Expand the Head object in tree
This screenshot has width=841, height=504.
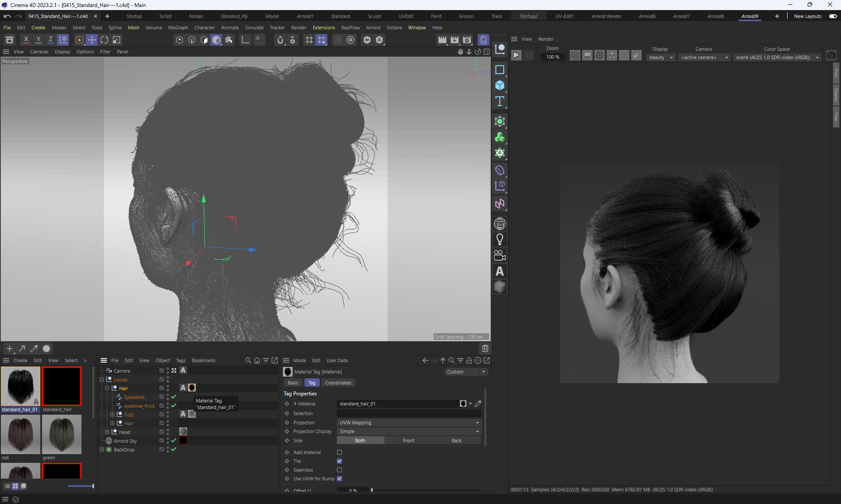click(107, 432)
